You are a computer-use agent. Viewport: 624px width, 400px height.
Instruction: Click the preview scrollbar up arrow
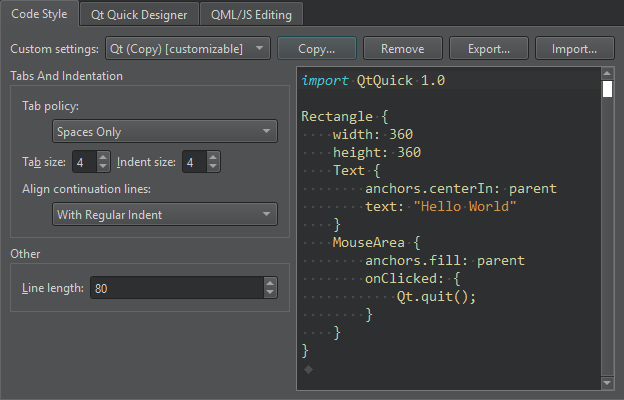[607, 74]
